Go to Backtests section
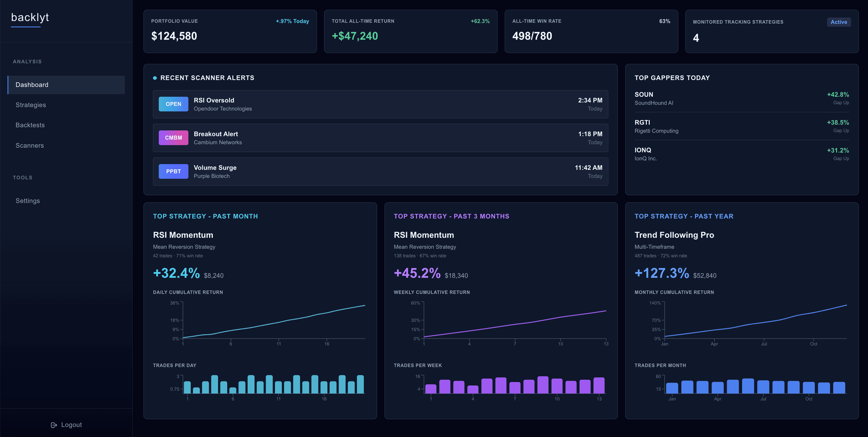868x437 pixels. [x=30, y=125]
